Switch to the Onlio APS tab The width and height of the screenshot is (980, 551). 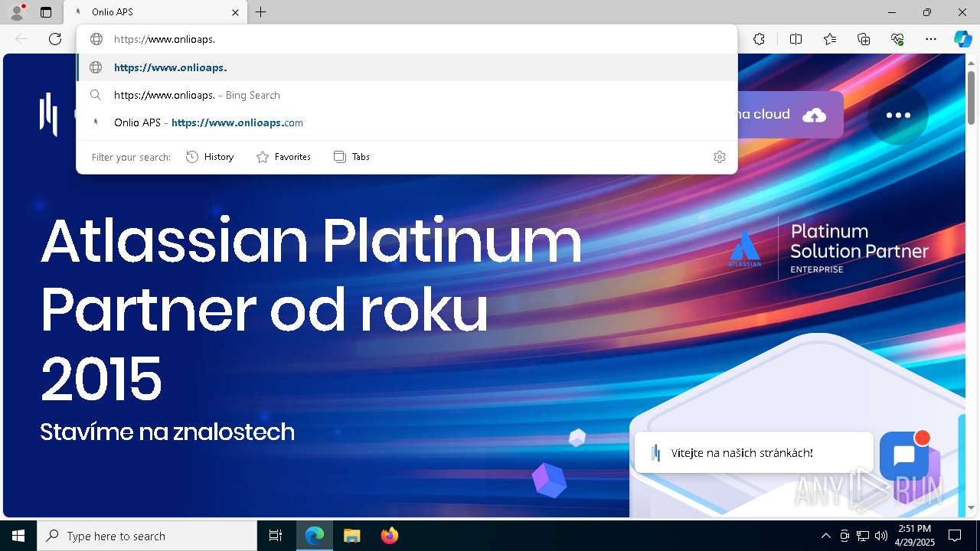tap(155, 12)
